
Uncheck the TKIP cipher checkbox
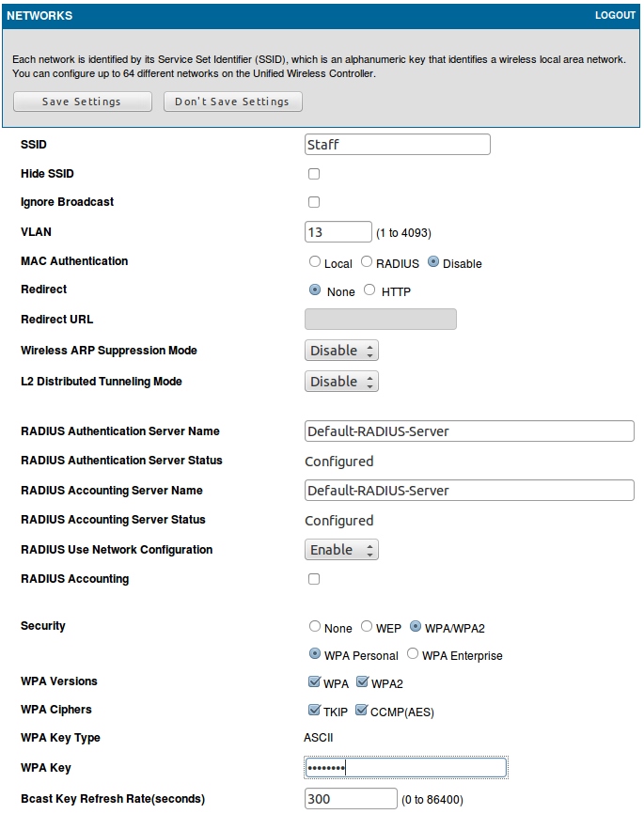[x=315, y=711]
